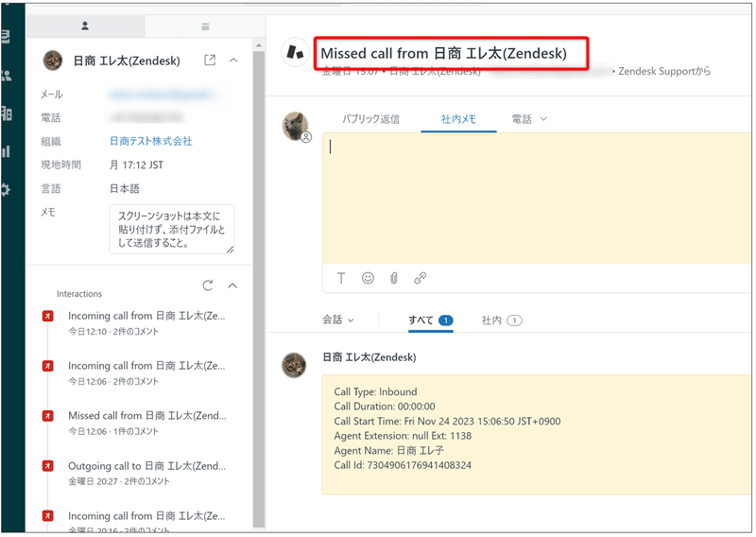Click the author name 日商 エレ太(Zendesk) in the comment
756x537 pixels.
[x=369, y=357]
